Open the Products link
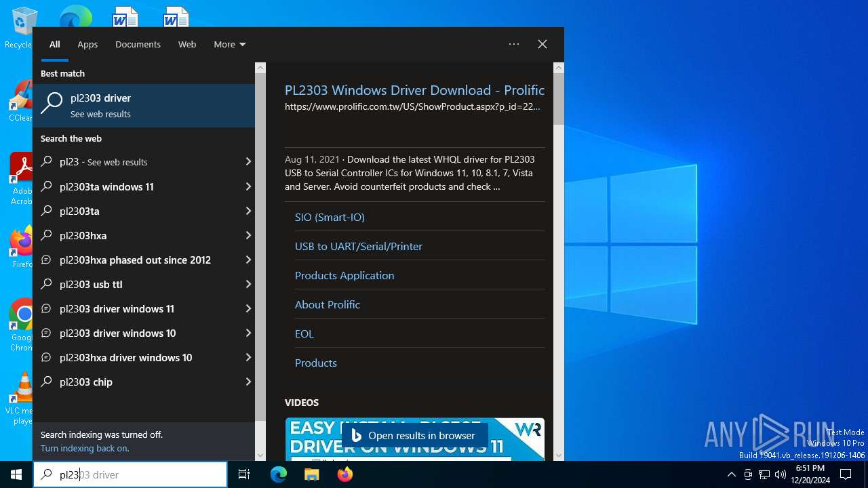868x488 pixels. pyautogui.click(x=316, y=363)
